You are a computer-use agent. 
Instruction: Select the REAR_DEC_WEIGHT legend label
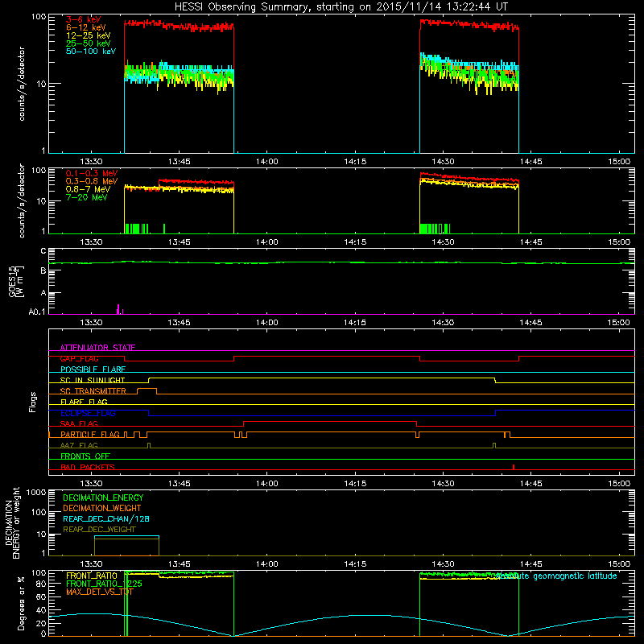tap(99, 530)
